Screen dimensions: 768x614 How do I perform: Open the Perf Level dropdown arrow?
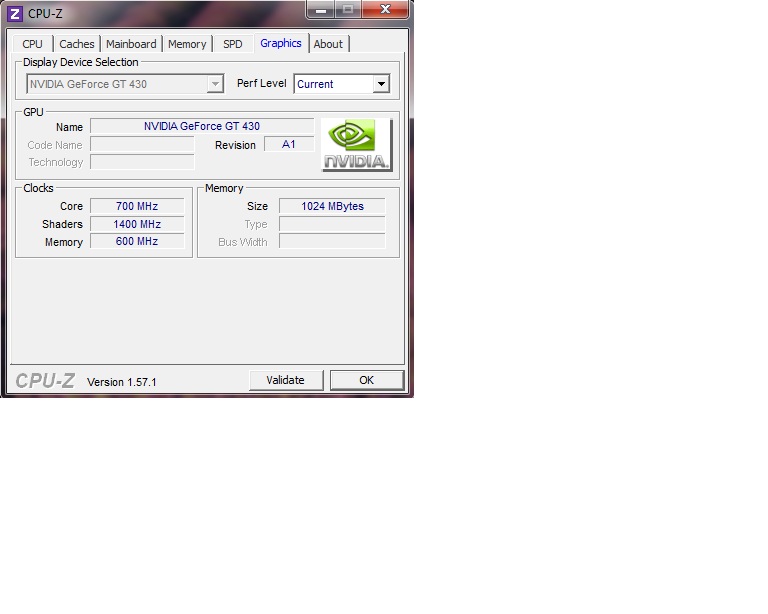[x=381, y=84]
